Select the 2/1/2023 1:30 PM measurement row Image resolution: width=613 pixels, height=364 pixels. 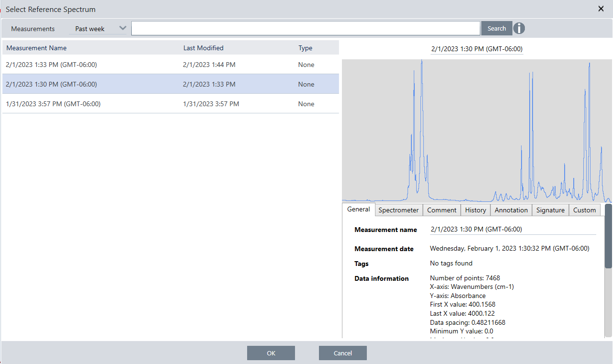pyautogui.click(x=170, y=84)
